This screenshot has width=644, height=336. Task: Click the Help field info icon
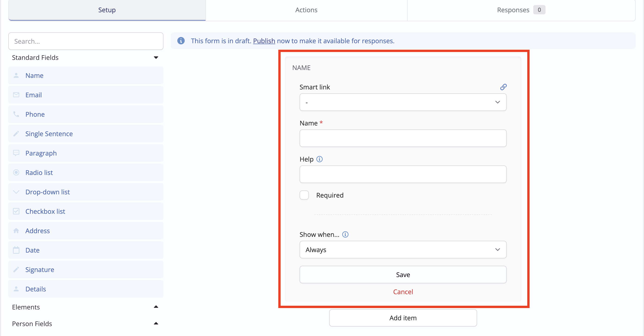[x=319, y=159]
